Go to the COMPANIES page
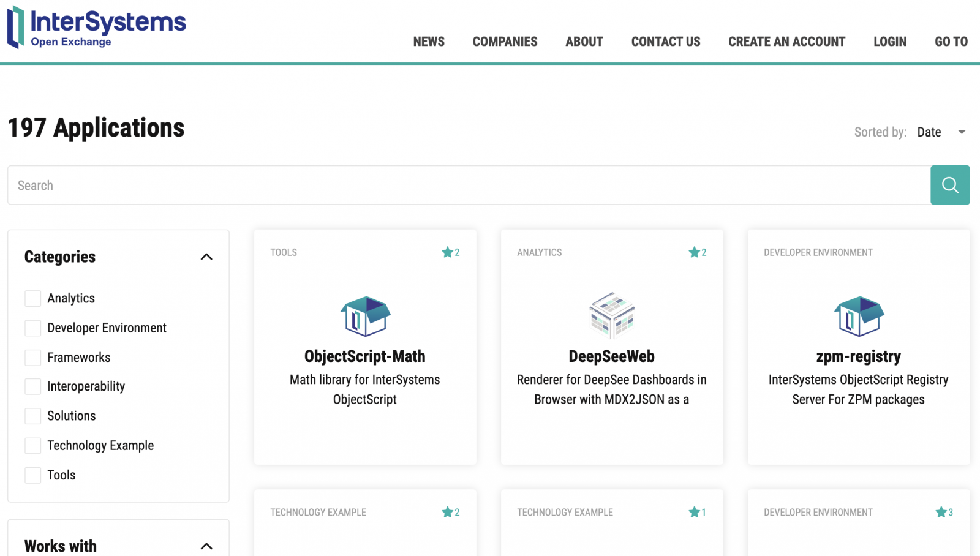This screenshot has width=980, height=556. coord(505,42)
